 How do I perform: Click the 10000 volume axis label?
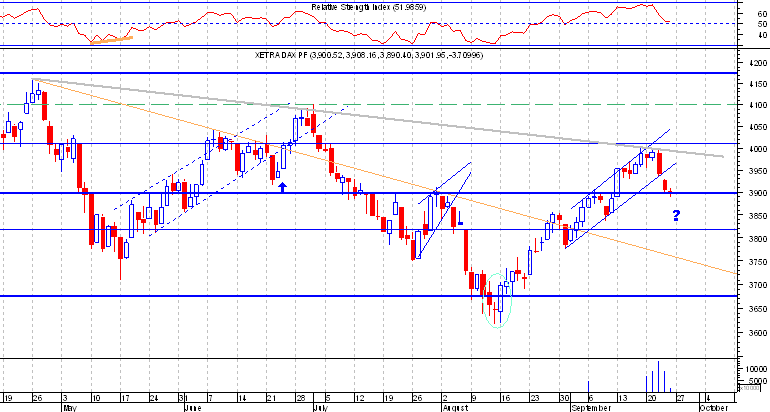click(x=759, y=370)
